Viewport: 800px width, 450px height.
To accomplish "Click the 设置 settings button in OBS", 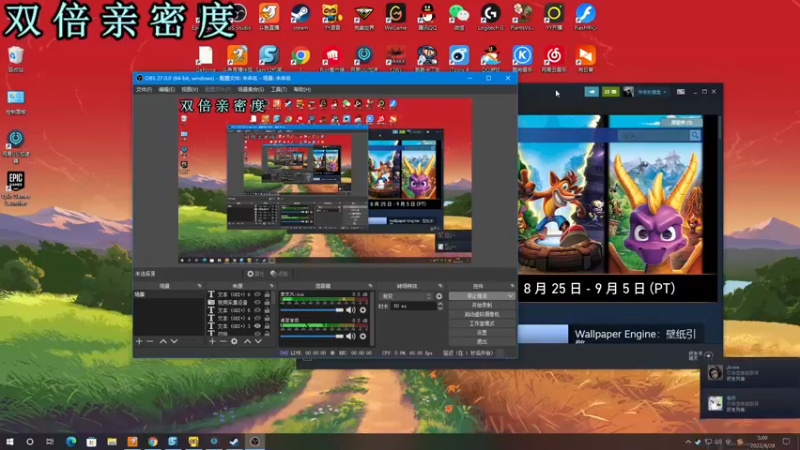I will pos(482,333).
